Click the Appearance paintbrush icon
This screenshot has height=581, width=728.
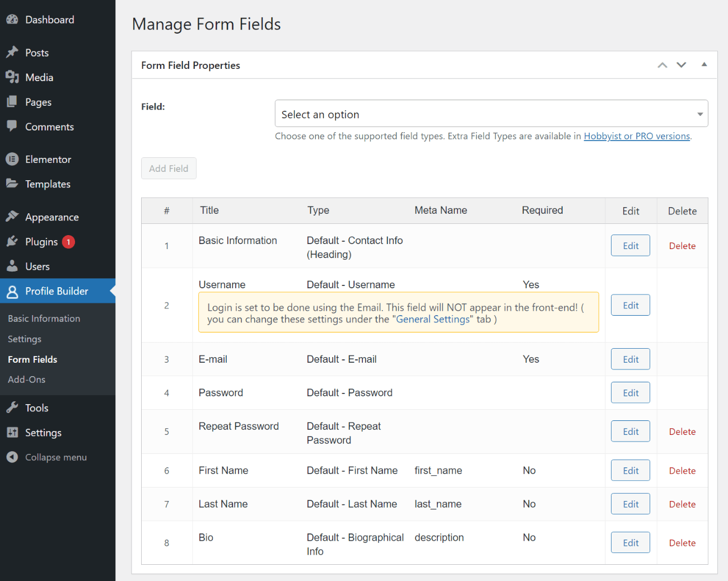[12, 217]
